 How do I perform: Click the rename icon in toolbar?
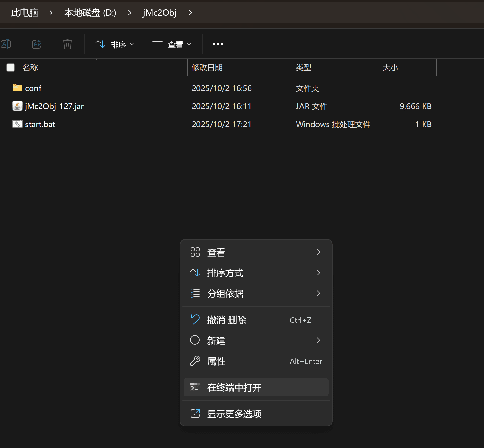6,44
